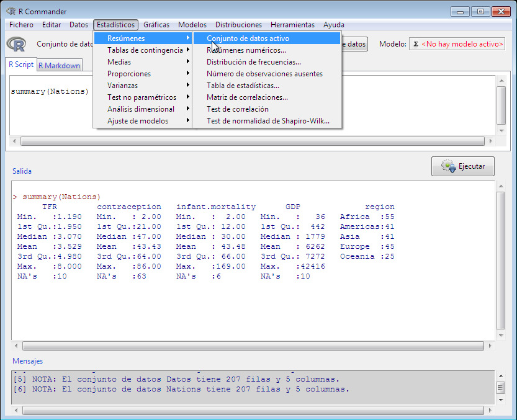The height and width of the screenshot is (420, 517).
Task: Expand the Resúmenes submenu
Action: tap(143, 38)
